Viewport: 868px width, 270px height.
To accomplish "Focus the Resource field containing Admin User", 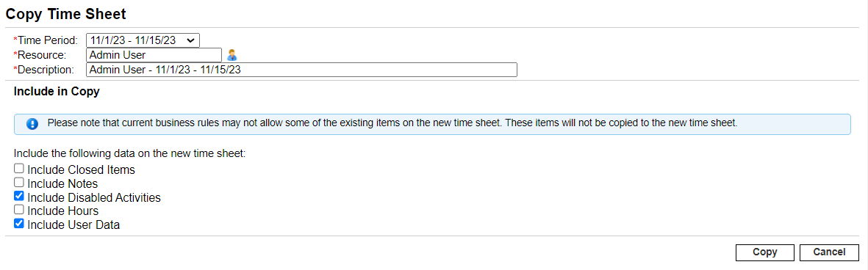I will pos(154,55).
